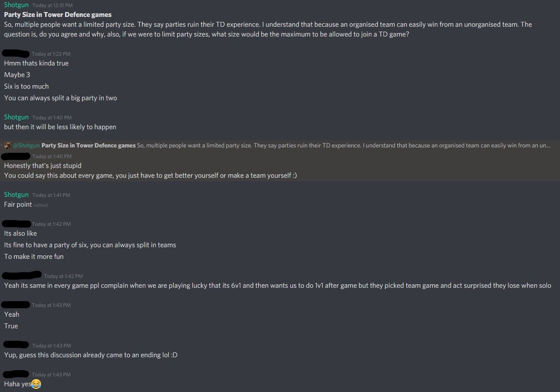This screenshot has height=392, width=560.
Task: Click the laughing emoji after 'Haha yes'
Action: (x=37, y=384)
